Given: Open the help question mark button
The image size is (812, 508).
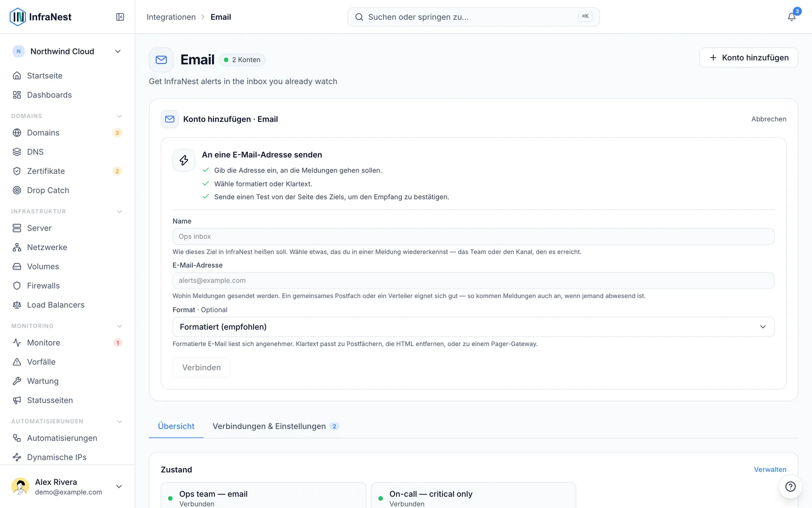Looking at the screenshot, I should [790, 486].
